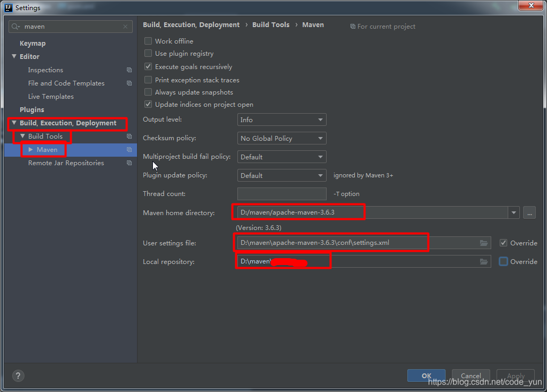Open File and Code Templates page

(66, 83)
